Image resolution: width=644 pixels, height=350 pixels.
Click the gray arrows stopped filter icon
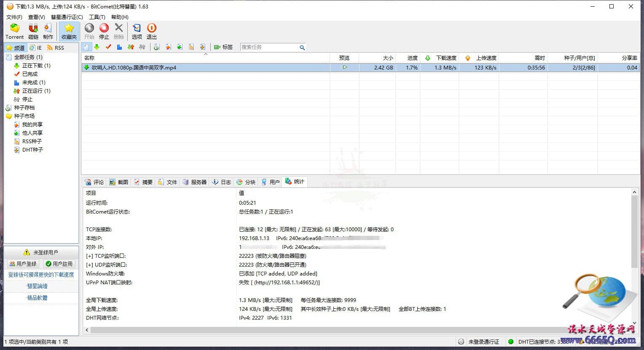142,47
